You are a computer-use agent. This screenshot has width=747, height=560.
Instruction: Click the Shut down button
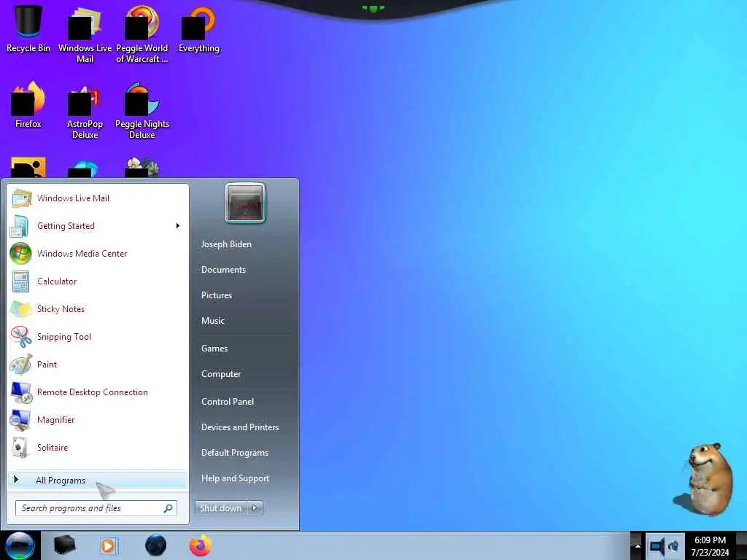[220, 508]
